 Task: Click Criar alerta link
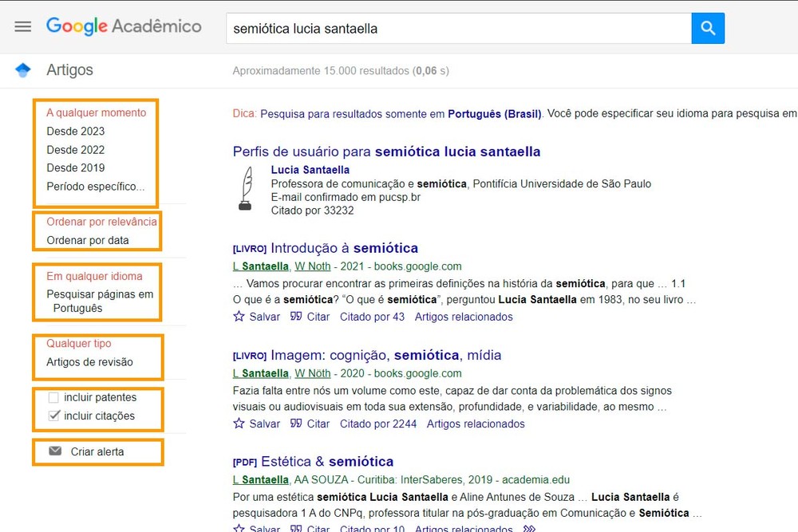coord(97,451)
